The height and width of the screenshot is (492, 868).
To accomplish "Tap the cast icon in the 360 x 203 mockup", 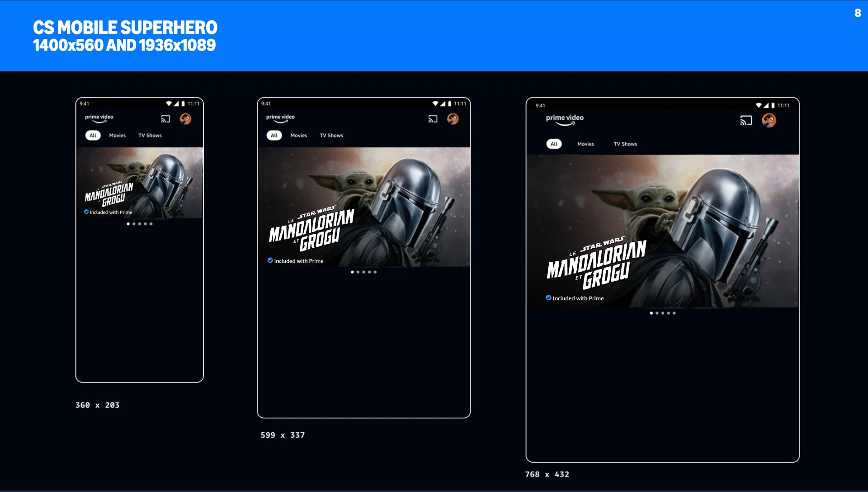I will pyautogui.click(x=165, y=119).
